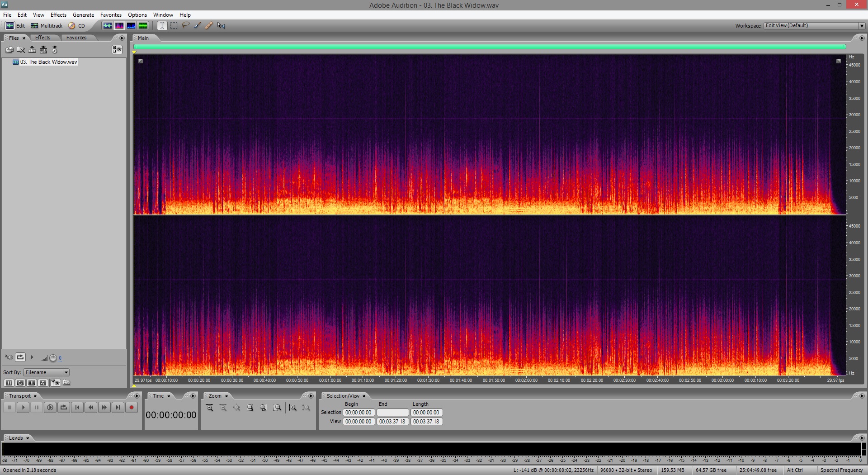Choose the Scrub tool
868x475 pixels.
(x=221, y=26)
